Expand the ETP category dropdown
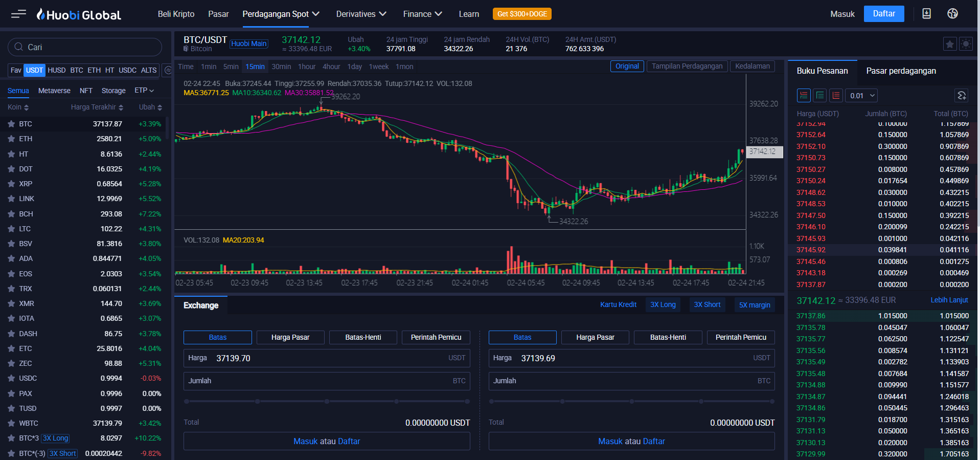Screen dimensions: 980x460 144,90
